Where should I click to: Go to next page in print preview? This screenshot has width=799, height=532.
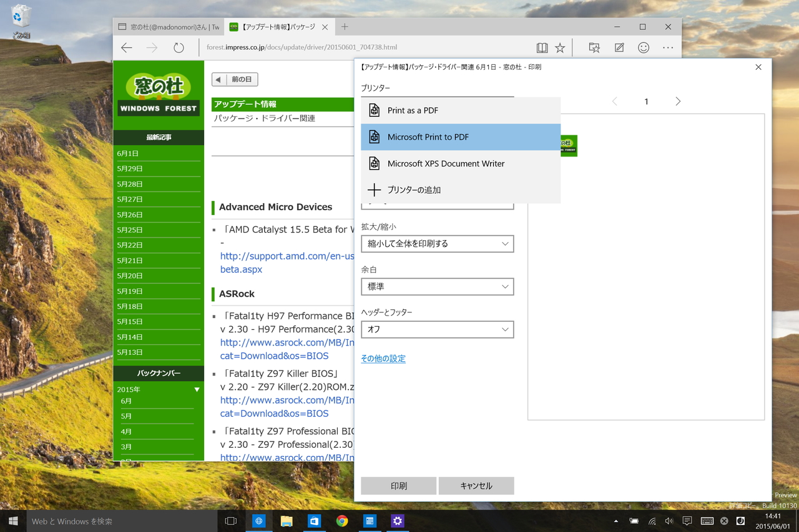click(x=678, y=101)
